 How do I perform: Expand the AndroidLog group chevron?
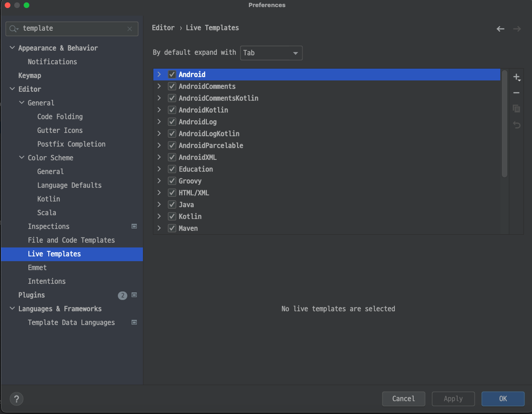(159, 122)
